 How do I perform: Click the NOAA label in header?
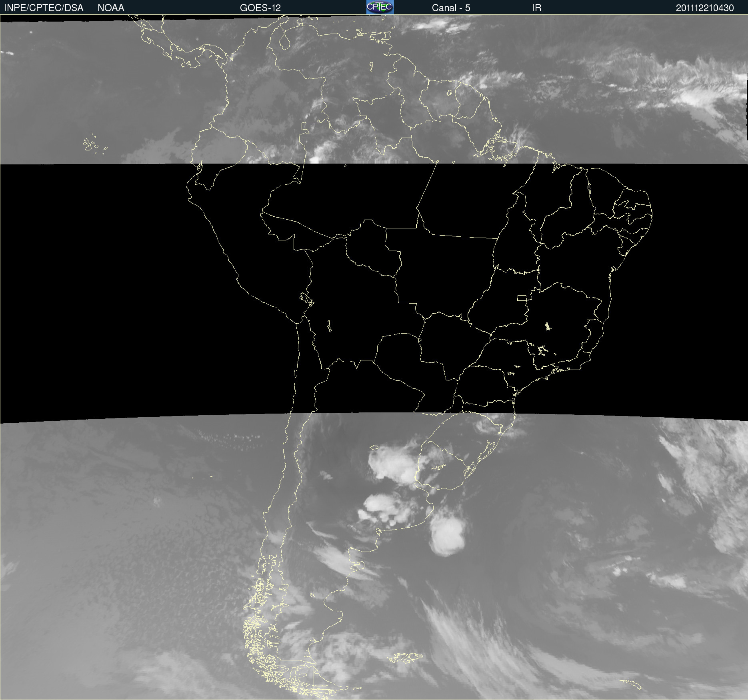click(111, 8)
